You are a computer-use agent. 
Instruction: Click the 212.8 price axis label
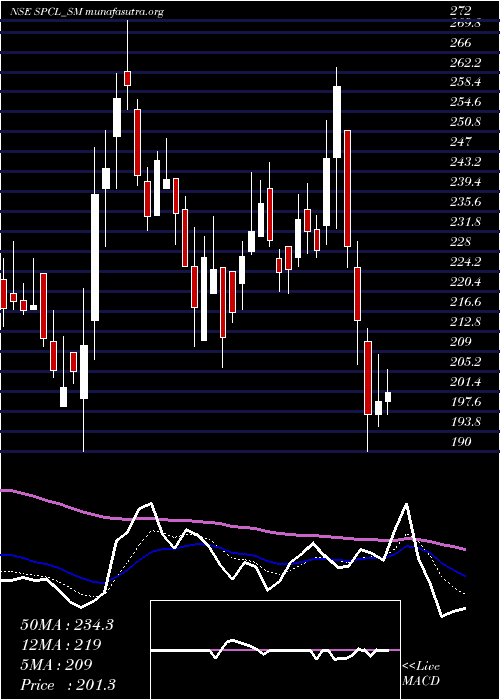coord(466,322)
